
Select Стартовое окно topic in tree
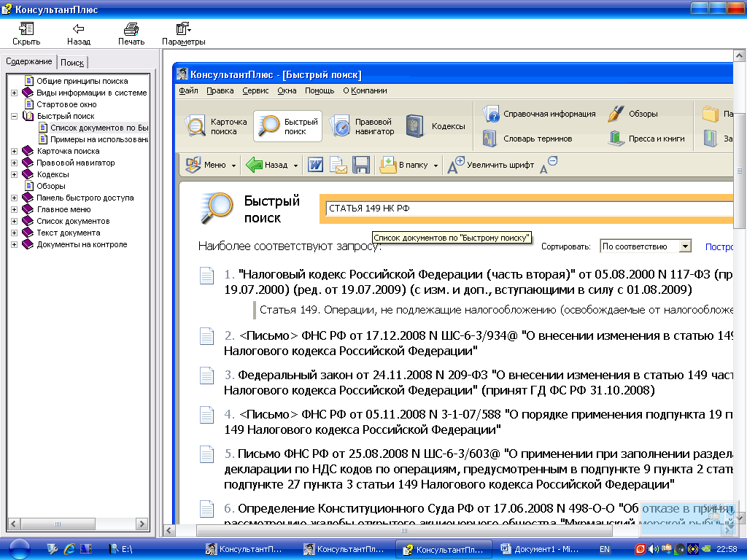tap(66, 104)
